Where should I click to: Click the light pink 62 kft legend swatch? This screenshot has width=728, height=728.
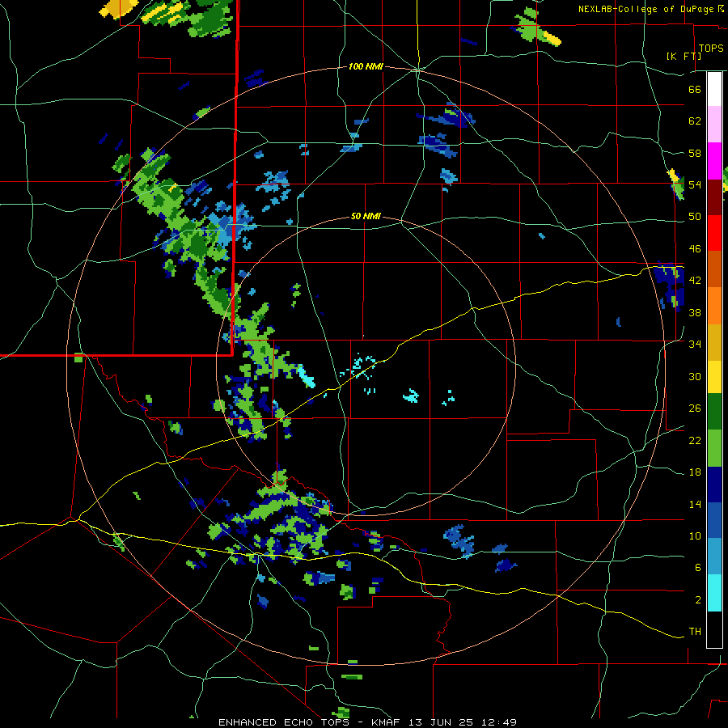pyautogui.click(x=714, y=125)
